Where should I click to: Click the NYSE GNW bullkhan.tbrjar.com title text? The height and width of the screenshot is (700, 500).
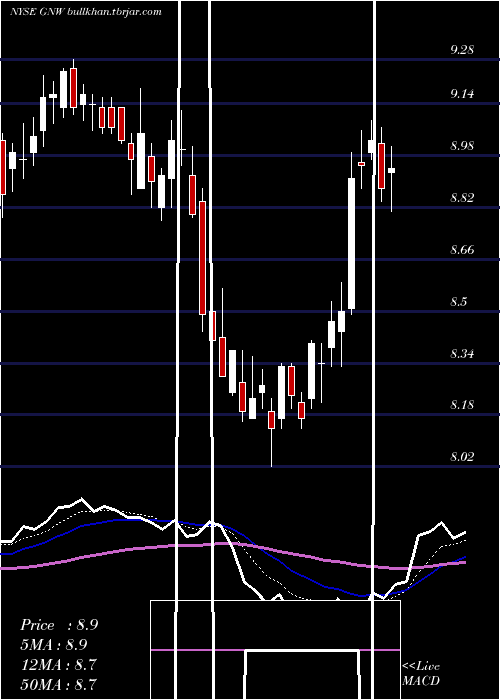pos(86,12)
